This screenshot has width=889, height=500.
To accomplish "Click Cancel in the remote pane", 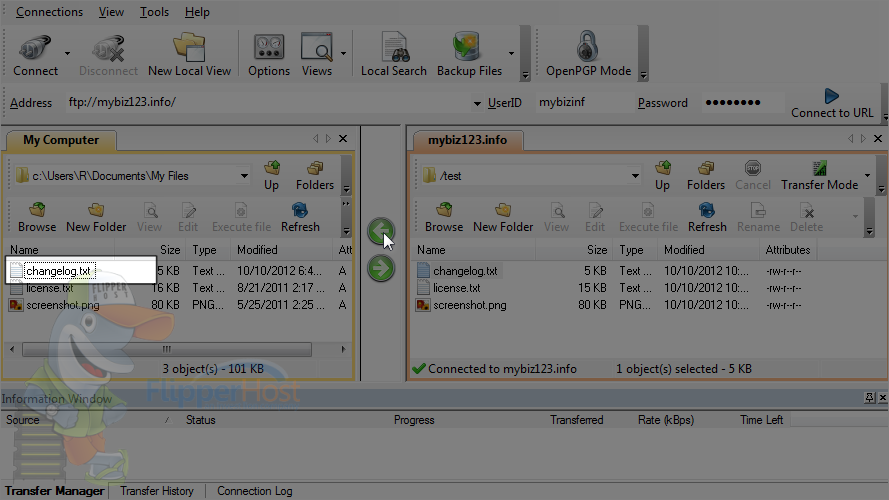I will point(753,176).
